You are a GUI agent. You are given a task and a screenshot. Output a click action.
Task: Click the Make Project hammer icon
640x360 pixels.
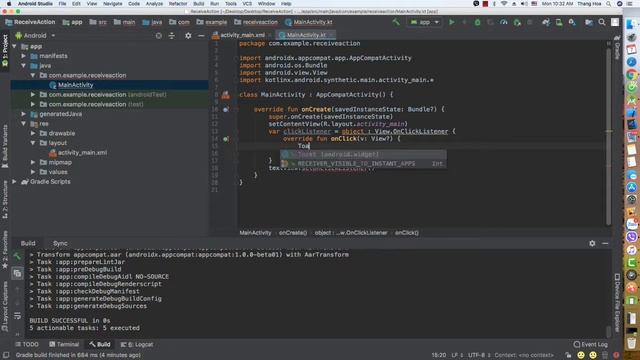tap(396, 22)
